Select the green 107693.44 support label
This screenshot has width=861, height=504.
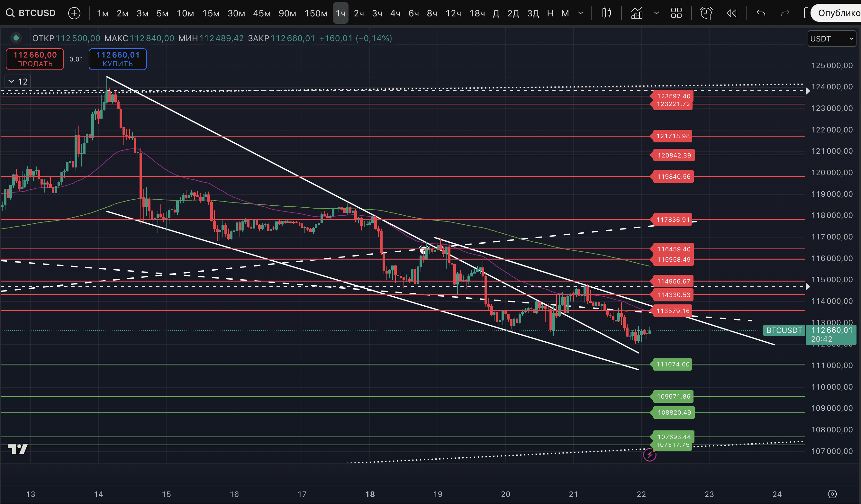(674, 437)
